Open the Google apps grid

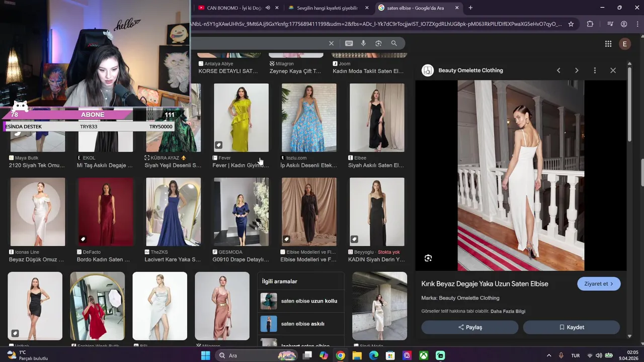coord(608,44)
